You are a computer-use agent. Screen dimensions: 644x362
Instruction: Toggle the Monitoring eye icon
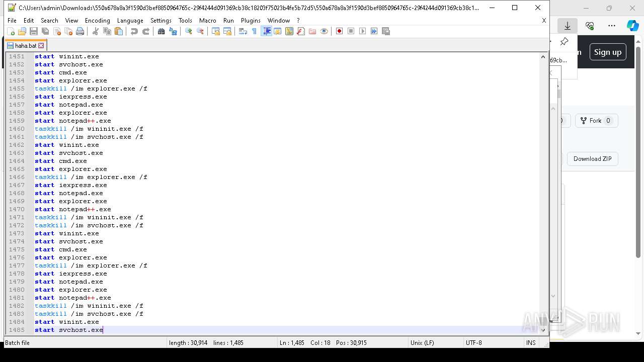pyautogui.click(x=324, y=31)
